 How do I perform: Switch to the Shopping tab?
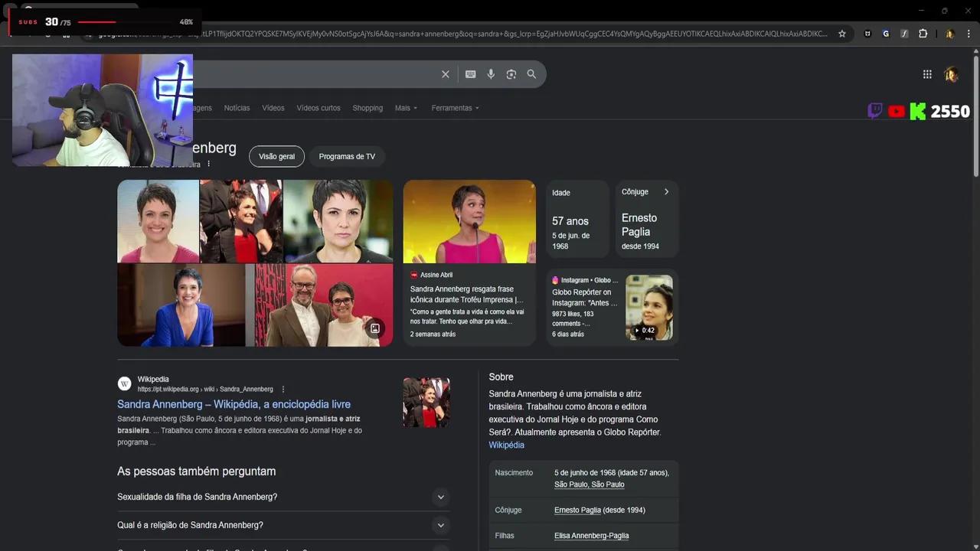(367, 108)
